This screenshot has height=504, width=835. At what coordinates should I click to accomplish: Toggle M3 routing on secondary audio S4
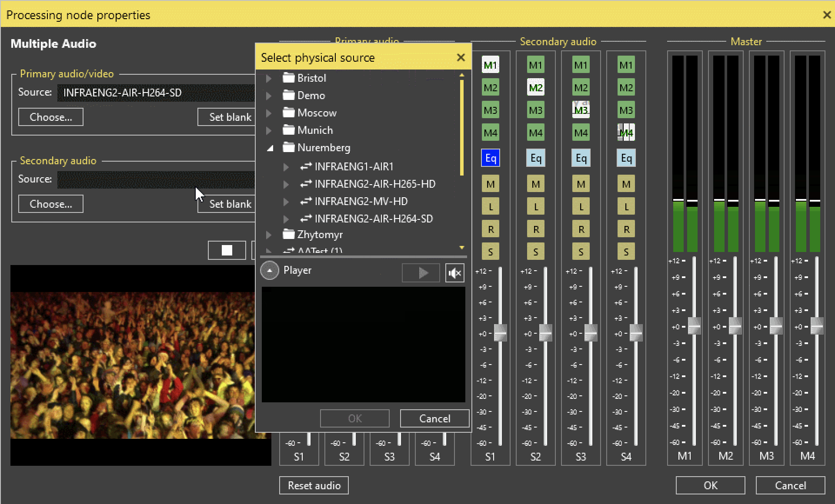pyautogui.click(x=626, y=110)
